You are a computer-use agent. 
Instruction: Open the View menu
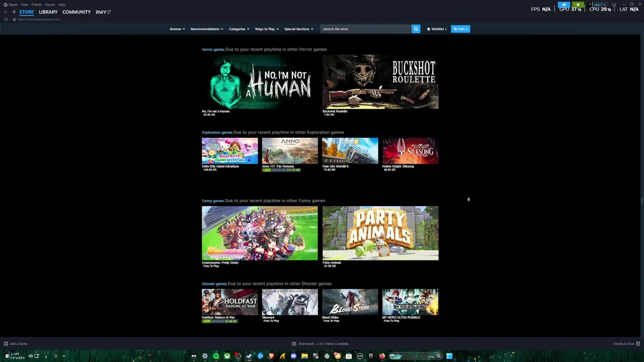pos(24,5)
